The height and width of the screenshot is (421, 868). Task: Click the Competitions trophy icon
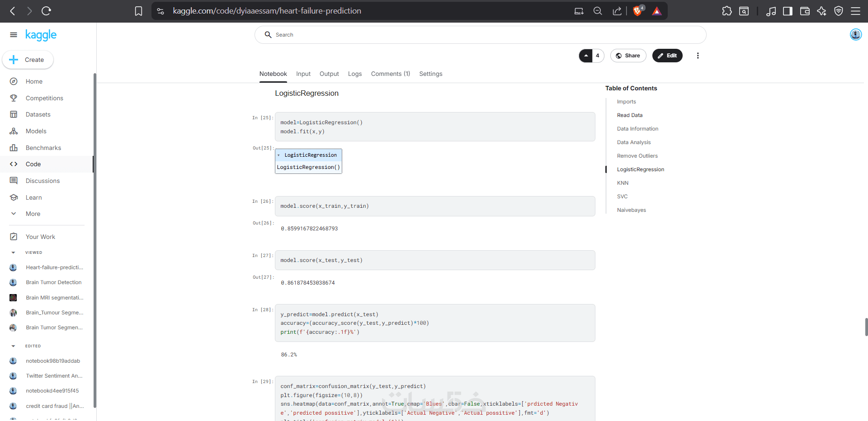pos(14,98)
